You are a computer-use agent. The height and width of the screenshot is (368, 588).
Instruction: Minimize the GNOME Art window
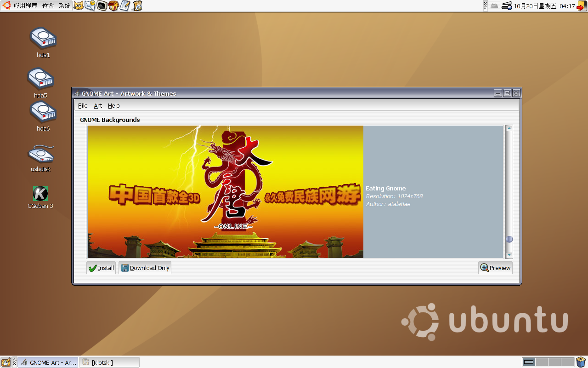click(x=498, y=93)
